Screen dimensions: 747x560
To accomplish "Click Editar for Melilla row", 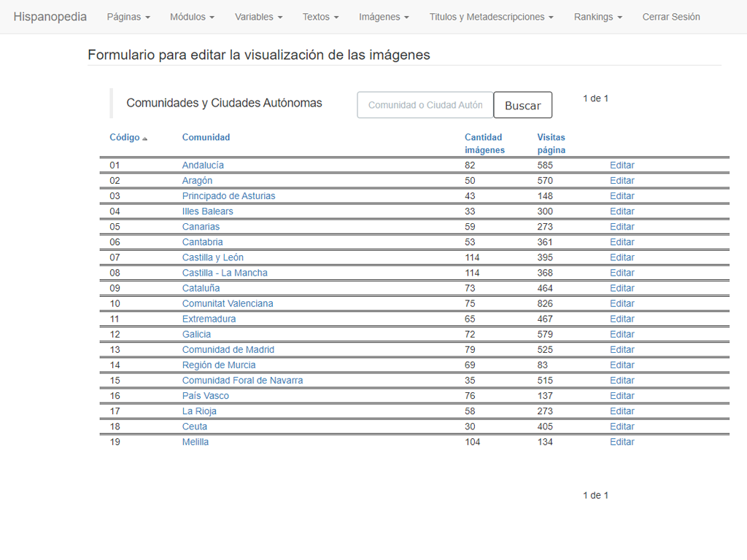I will 622,442.
